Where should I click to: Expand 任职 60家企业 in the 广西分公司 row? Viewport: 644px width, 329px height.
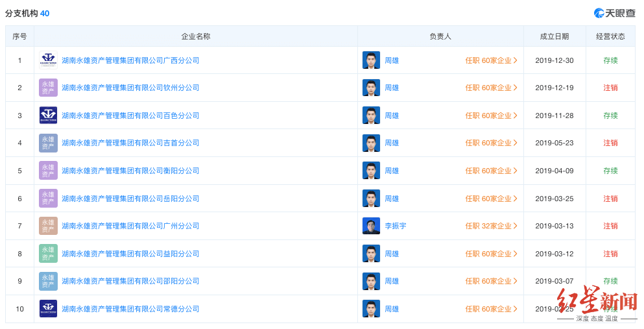pos(491,60)
